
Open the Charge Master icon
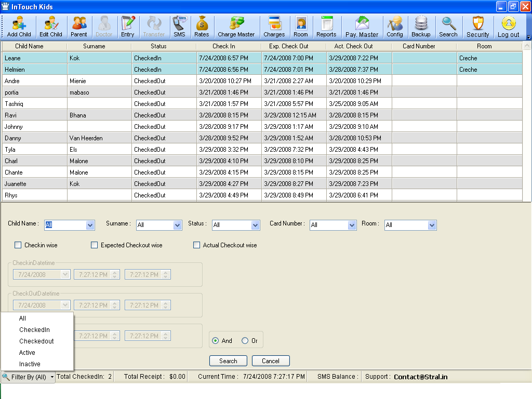pyautogui.click(x=236, y=26)
